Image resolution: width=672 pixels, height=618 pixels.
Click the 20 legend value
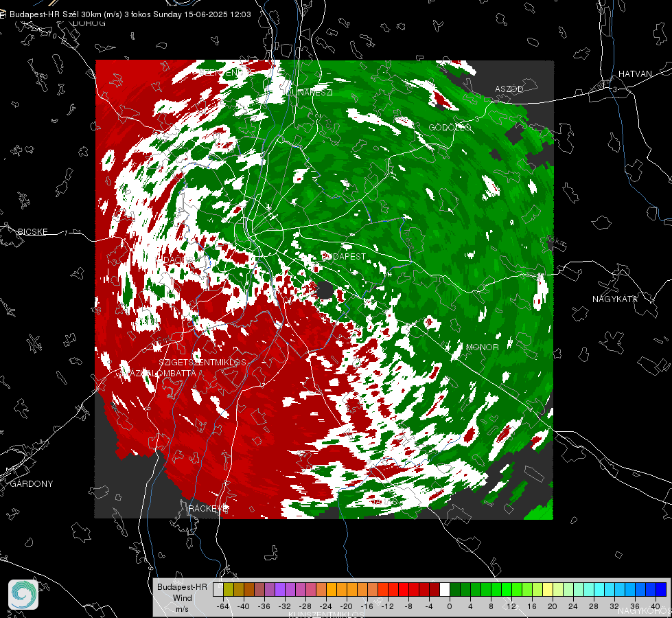click(553, 606)
